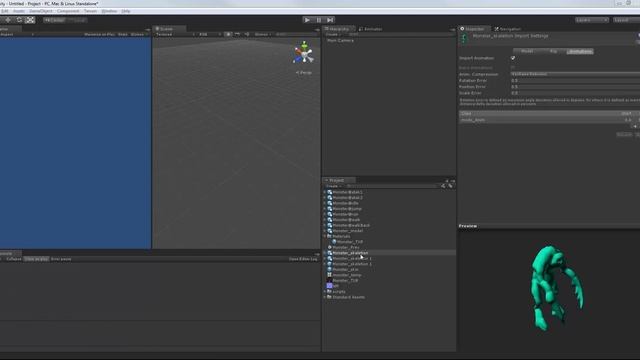Open the Help menu
The height and width of the screenshot is (360, 640).
tap(126, 11)
